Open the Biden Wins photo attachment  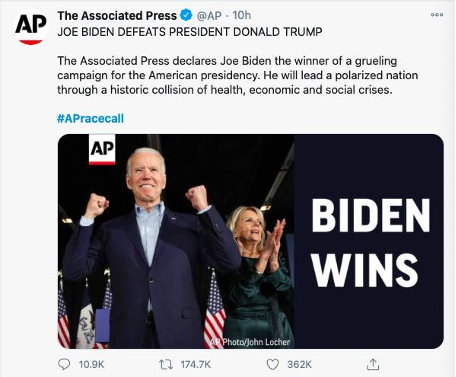coord(251,241)
